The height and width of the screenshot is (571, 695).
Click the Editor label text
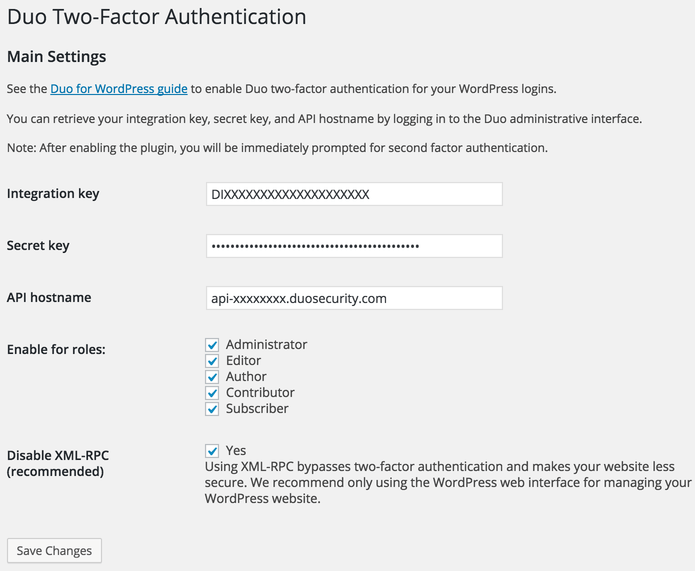(243, 360)
